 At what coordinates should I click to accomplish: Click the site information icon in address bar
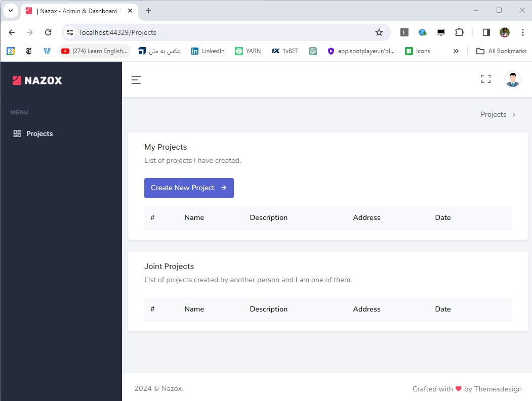point(70,32)
